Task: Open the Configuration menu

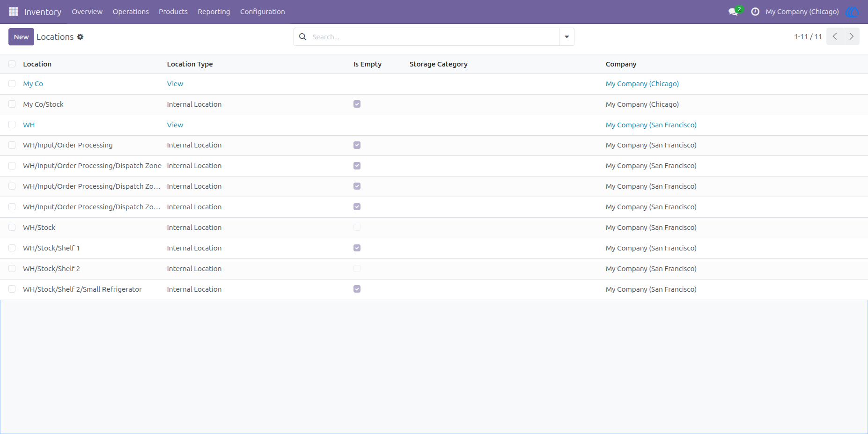Action: 263,12
